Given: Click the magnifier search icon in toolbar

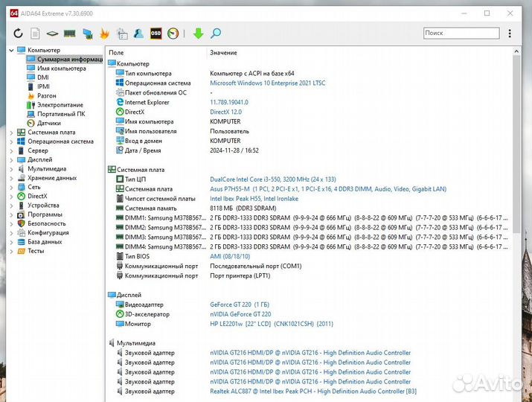Looking at the screenshot, I should tap(216, 33).
